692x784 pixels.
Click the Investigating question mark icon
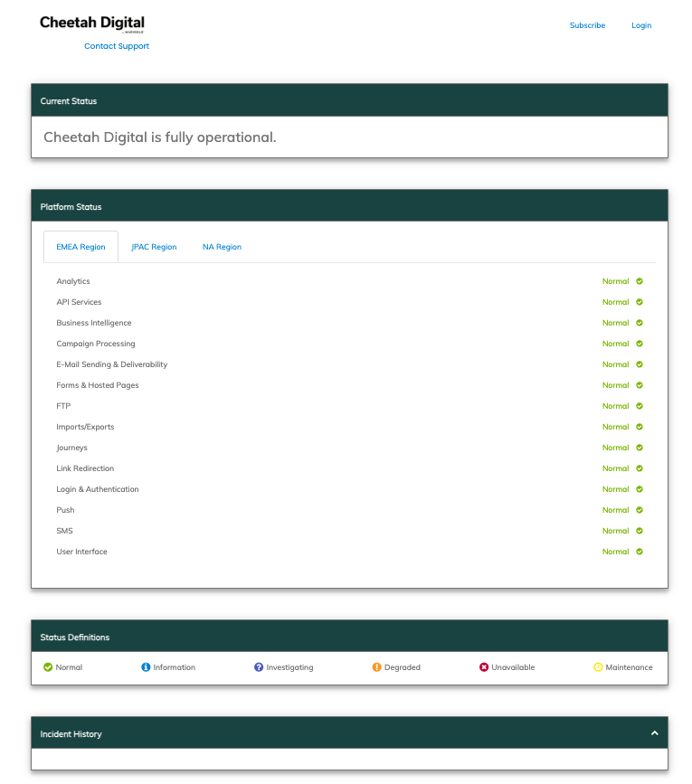click(x=259, y=667)
